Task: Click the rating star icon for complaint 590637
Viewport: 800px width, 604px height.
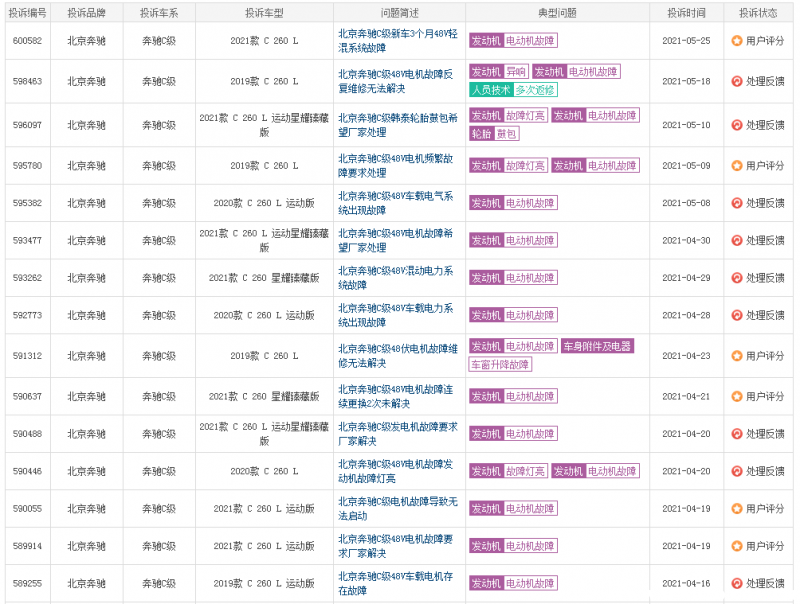Action: pyautogui.click(x=737, y=396)
